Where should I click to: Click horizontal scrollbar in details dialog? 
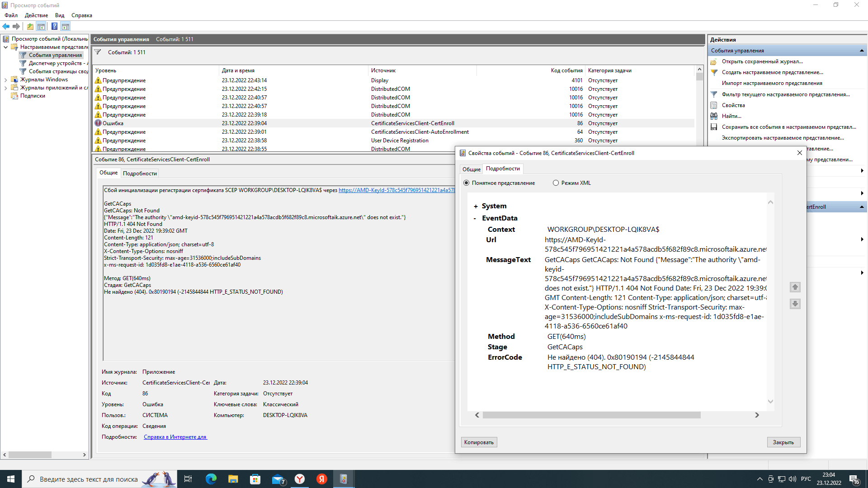click(x=591, y=415)
